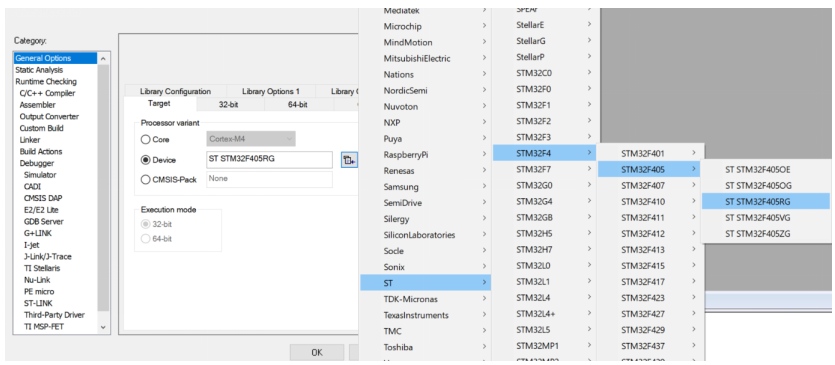Select the Device radio button
The height and width of the screenshot is (365, 835).
click(145, 160)
